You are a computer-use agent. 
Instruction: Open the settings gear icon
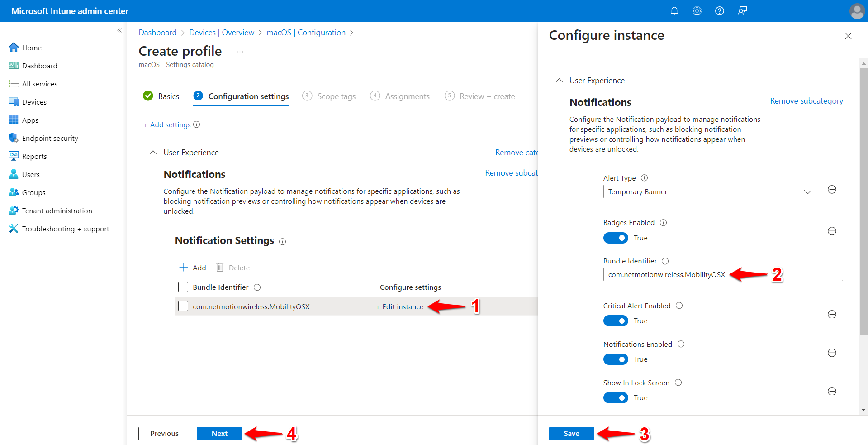pos(697,11)
